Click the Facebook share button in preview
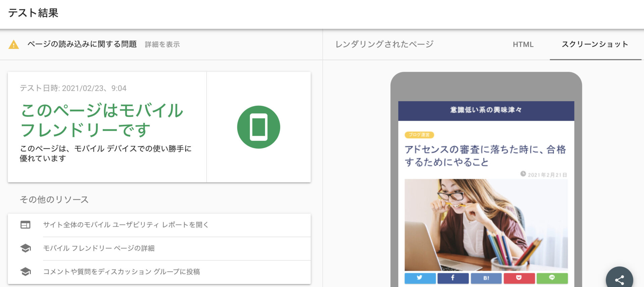This screenshot has height=287, width=644. coord(453,278)
